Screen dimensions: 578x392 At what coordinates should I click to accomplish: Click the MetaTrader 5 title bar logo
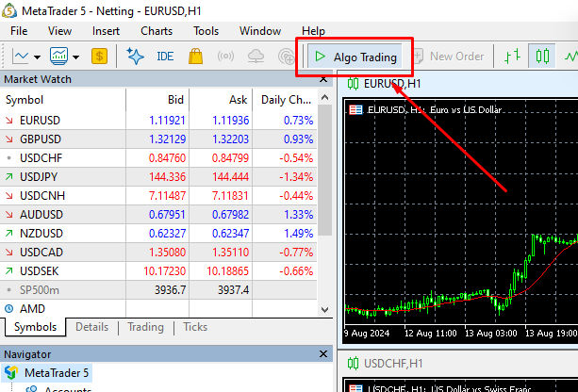[9, 10]
